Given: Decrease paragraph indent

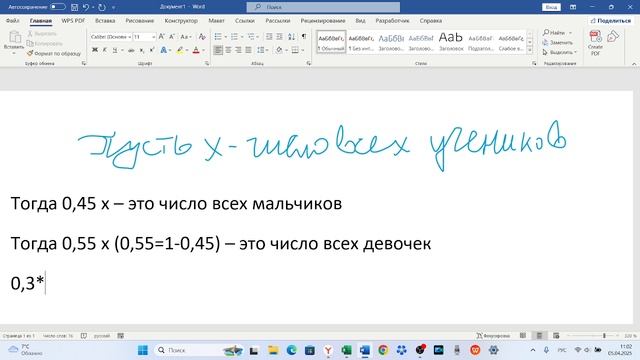Looking at the screenshot, I should click(x=269, y=37).
